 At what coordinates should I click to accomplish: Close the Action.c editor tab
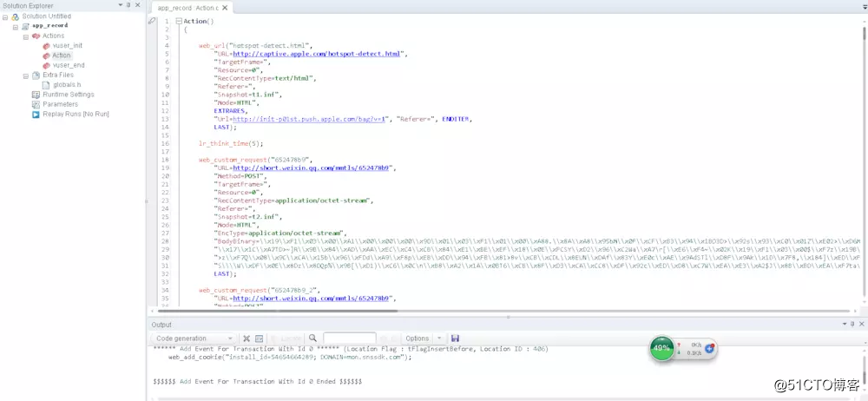225,9
